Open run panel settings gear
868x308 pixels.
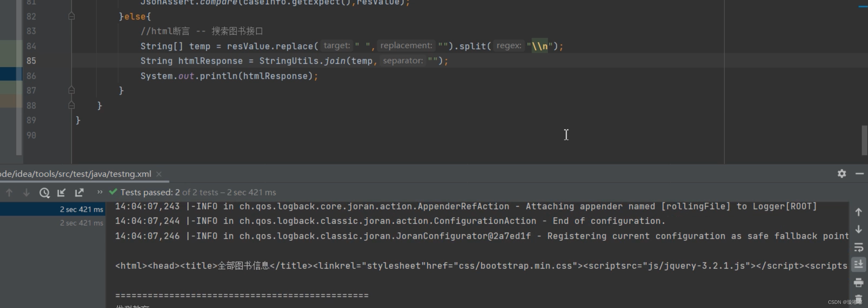coord(842,174)
